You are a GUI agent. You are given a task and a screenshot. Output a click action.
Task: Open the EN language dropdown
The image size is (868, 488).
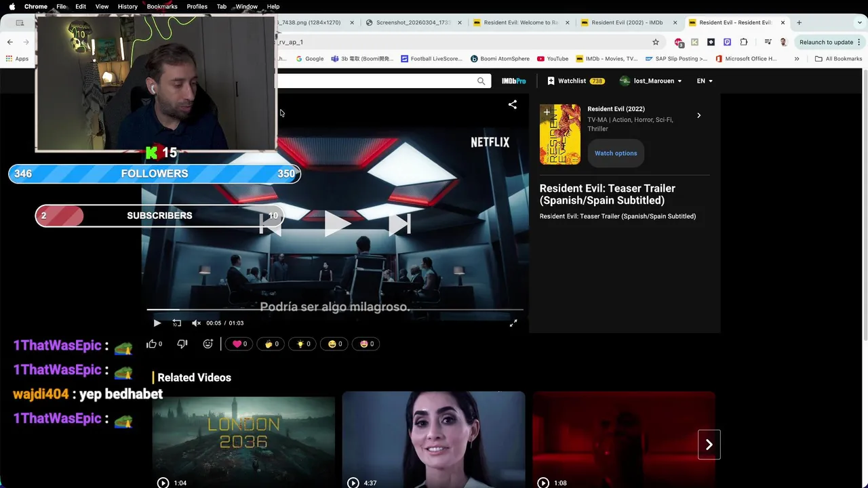click(x=705, y=81)
